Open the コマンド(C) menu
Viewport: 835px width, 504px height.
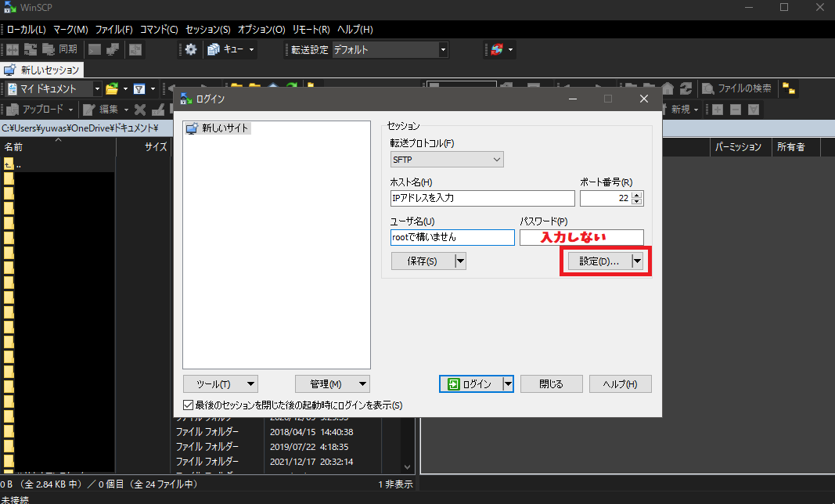click(159, 29)
